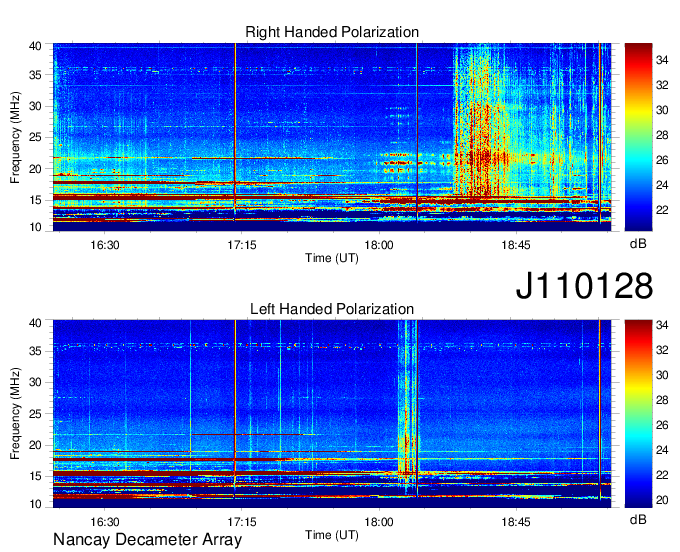Click 24 label on Right Handed color bar
The height and width of the screenshot is (552, 680).
(x=662, y=185)
